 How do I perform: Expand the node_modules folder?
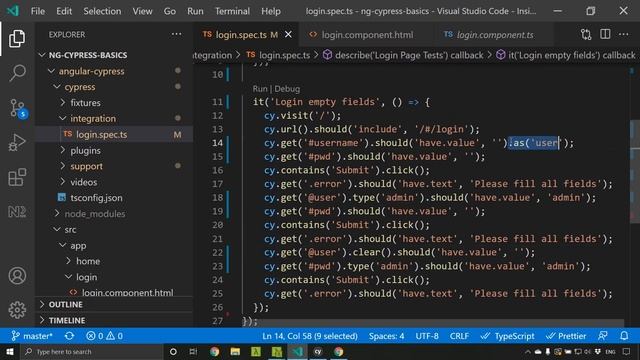pyautogui.click(x=57, y=213)
